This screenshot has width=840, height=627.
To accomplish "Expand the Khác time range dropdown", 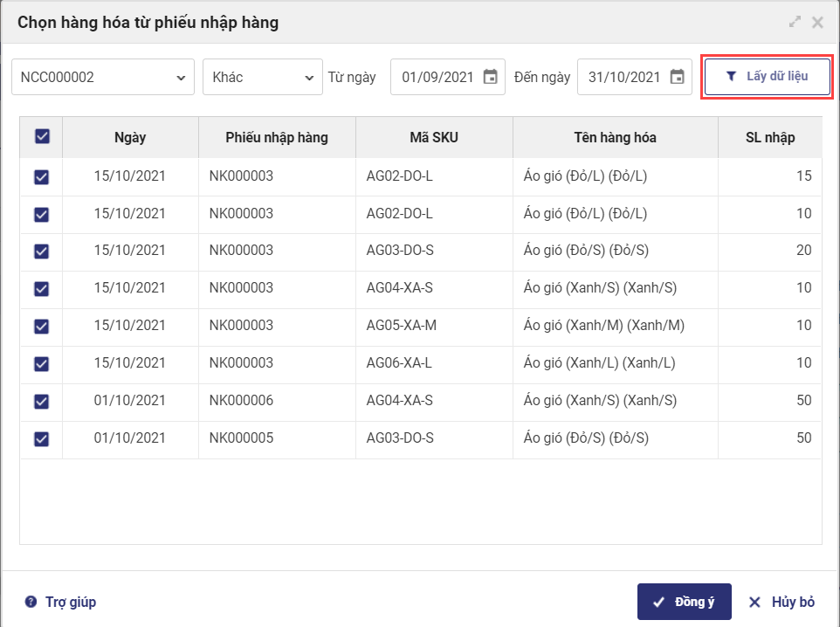I will click(263, 77).
